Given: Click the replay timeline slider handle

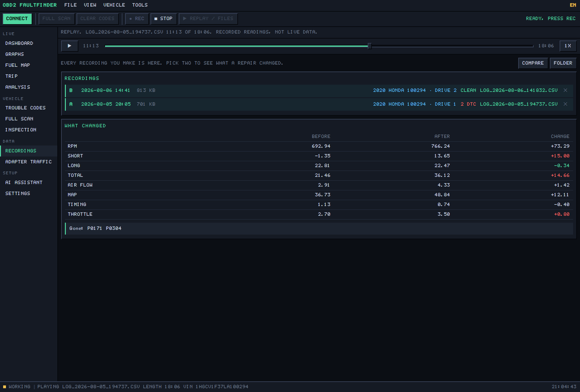Looking at the screenshot, I should pyautogui.click(x=370, y=46).
